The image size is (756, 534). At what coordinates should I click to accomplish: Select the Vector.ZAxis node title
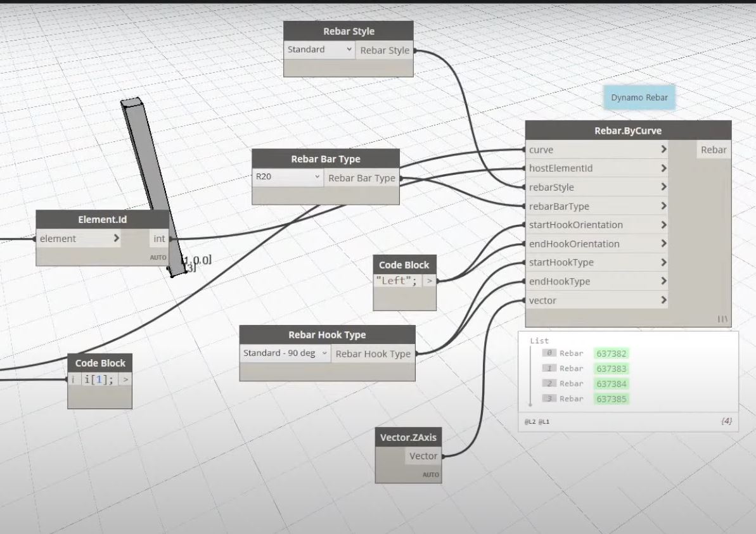(408, 437)
